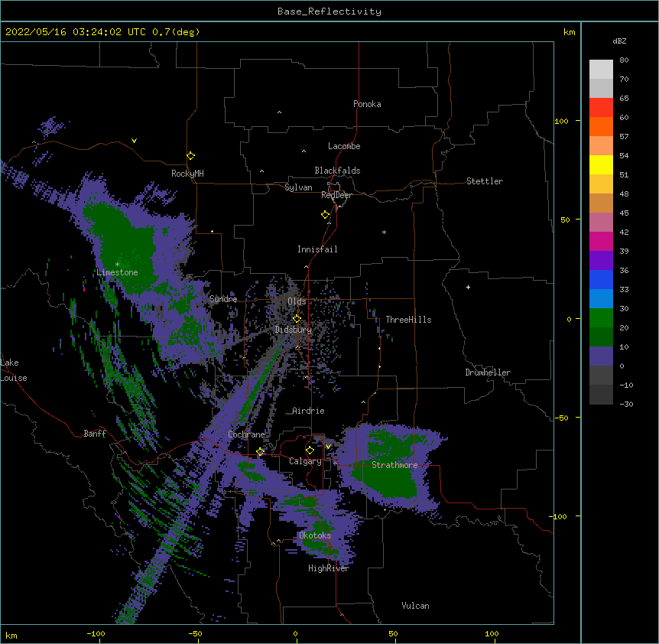
Task: Click the white plus marker north of Drumheller
Action: (468, 287)
